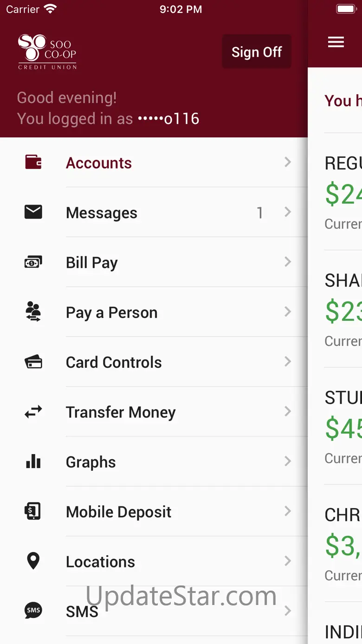Toggle the hamburger menu button

tap(336, 42)
